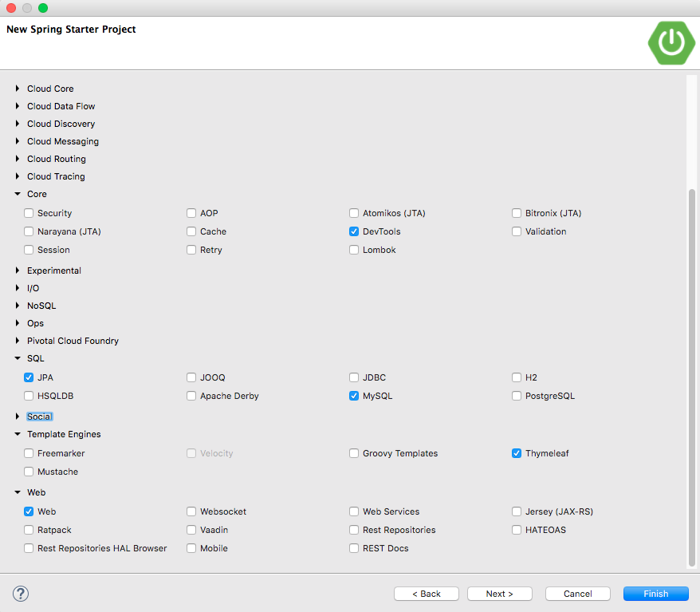Expand the Cloud Core section
Screen dimensions: 700x612
click(x=18, y=89)
